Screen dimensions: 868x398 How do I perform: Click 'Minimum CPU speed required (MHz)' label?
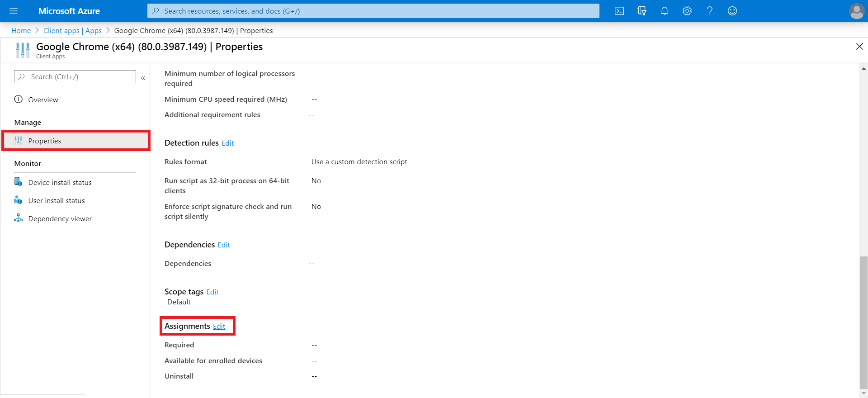pyautogui.click(x=226, y=99)
